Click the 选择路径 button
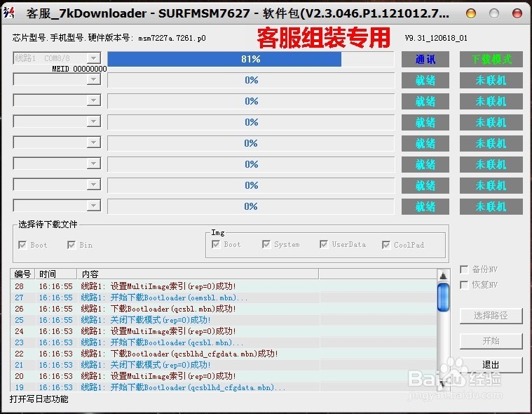The width and height of the screenshot is (532, 414). pos(491,316)
